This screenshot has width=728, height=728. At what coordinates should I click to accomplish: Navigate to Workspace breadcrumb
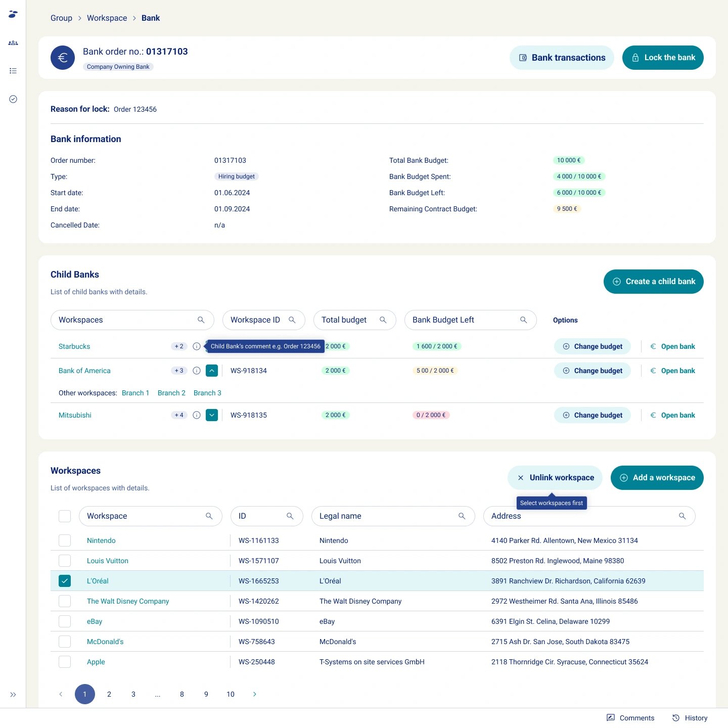click(107, 18)
